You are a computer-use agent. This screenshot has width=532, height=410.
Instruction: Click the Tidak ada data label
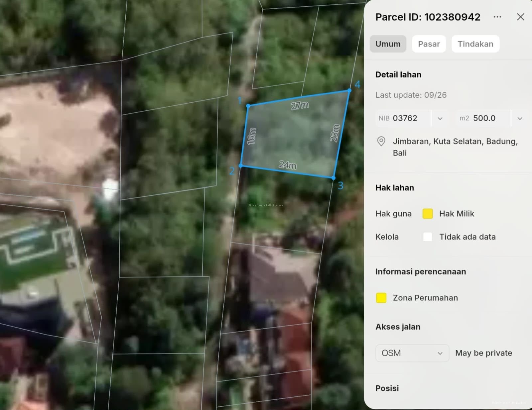tap(467, 237)
